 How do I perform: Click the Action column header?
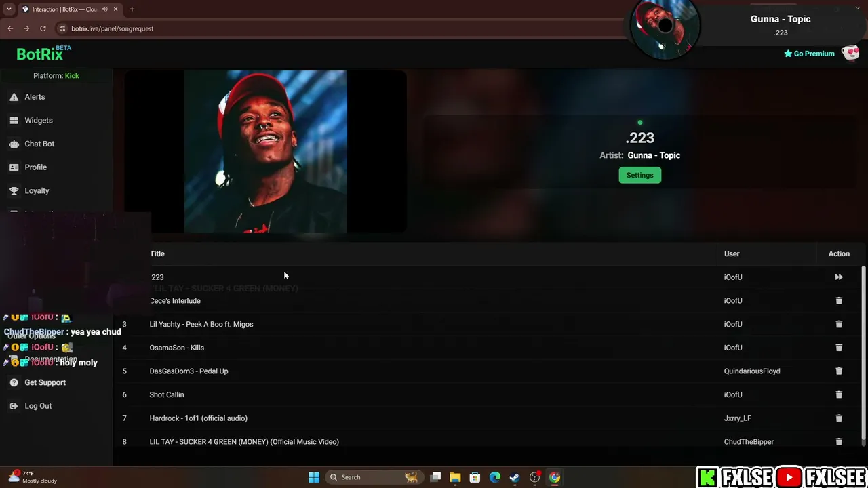click(839, 254)
